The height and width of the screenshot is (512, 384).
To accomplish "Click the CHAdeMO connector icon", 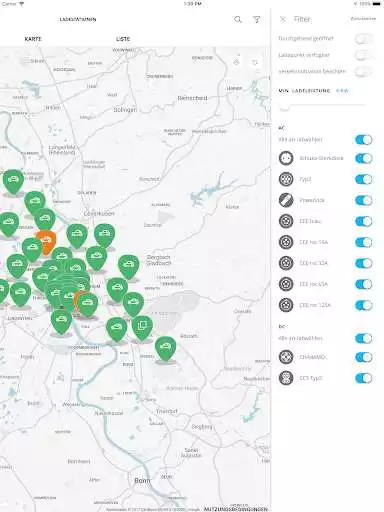I will (x=286, y=357).
